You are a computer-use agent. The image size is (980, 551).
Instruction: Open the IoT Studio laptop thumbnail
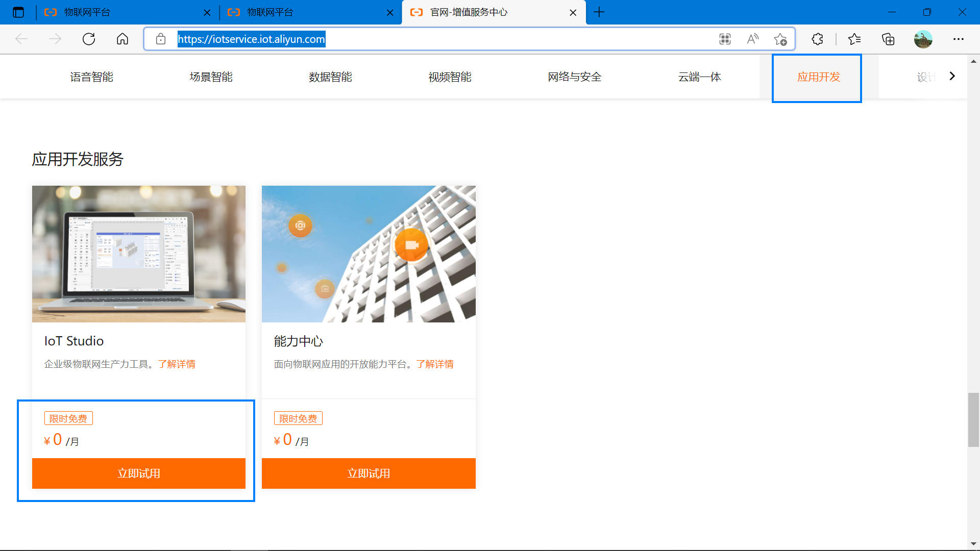(139, 254)
